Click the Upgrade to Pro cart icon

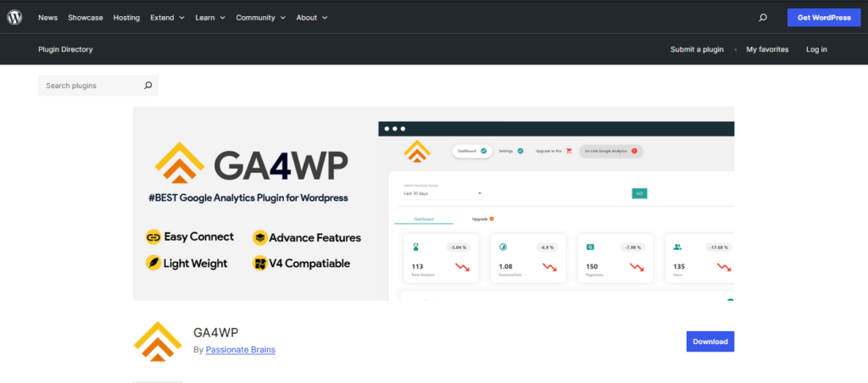click(x=569, y=151)
